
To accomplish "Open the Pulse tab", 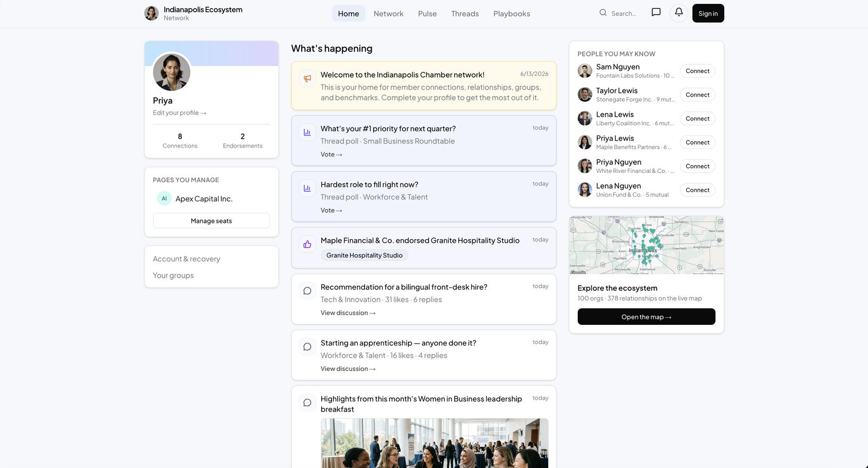I will 427,14.
